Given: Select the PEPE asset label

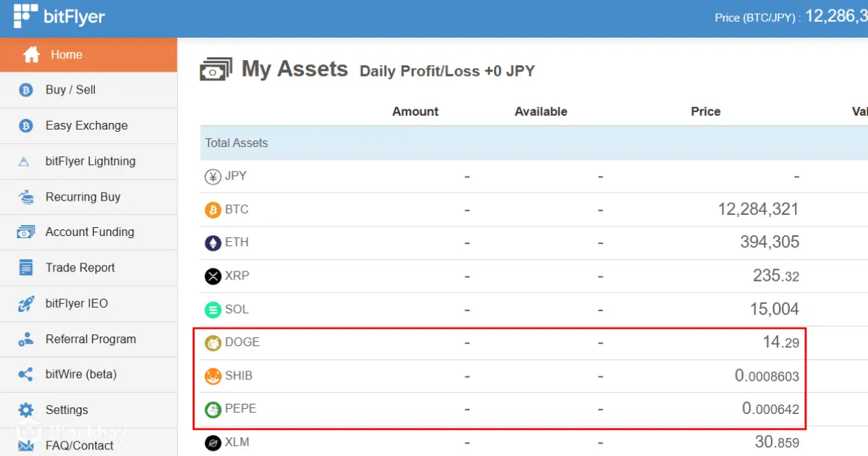Looking at the screenshot, I should (241, 409).
